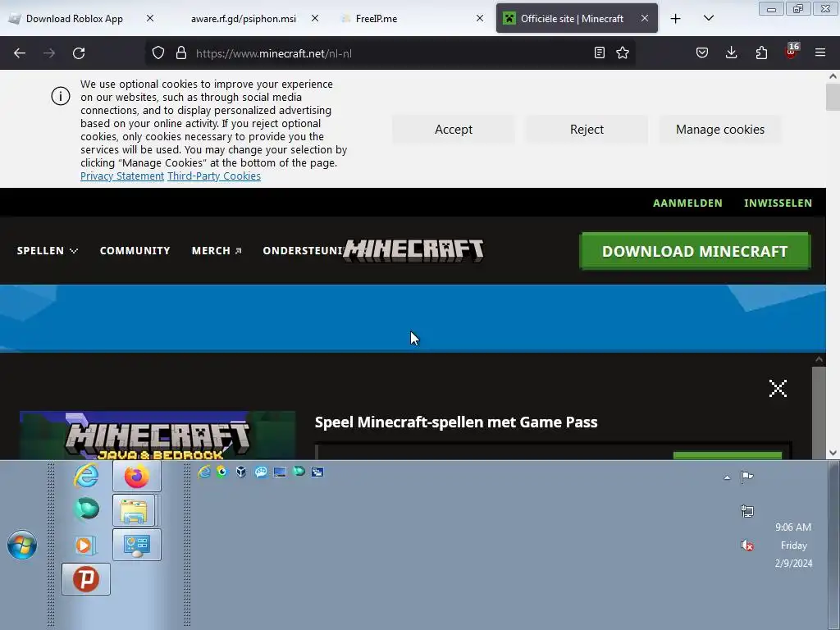The image size is (840, 630).
Task: Open Action Center flag tray icon
Action: 746,477
